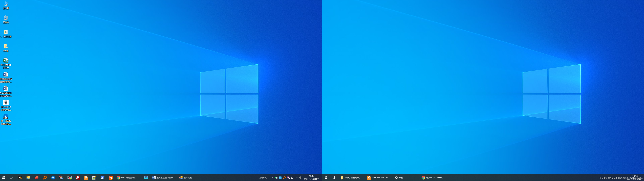Switch to the 定时提醒 window
The height and width of the screenshot is (181, 644).
(190, 177)
